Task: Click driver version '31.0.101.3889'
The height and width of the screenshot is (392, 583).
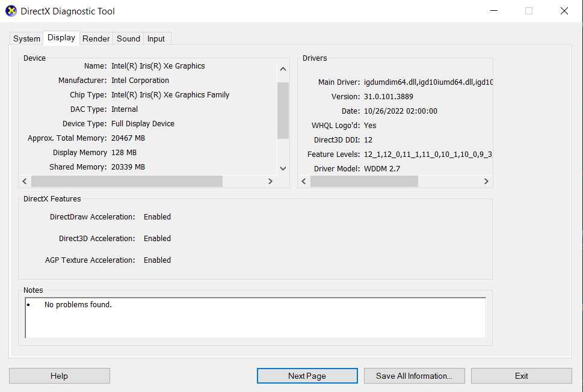Action: [389, 97]
